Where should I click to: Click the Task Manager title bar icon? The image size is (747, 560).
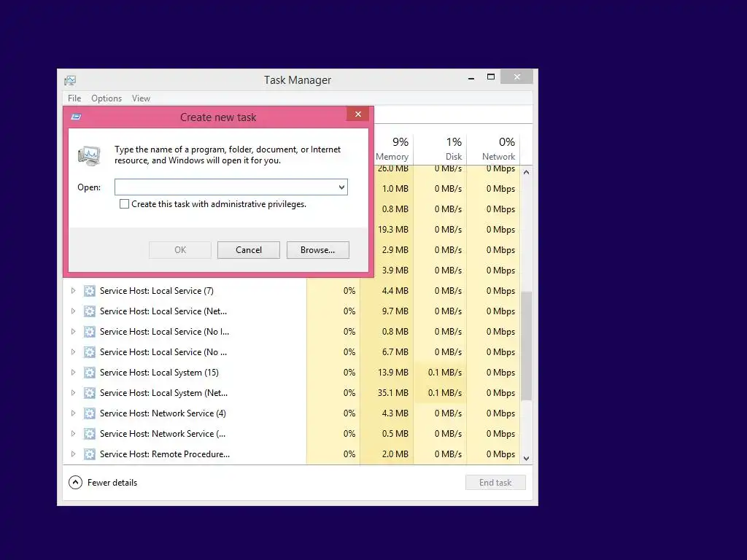pos(70,80)
